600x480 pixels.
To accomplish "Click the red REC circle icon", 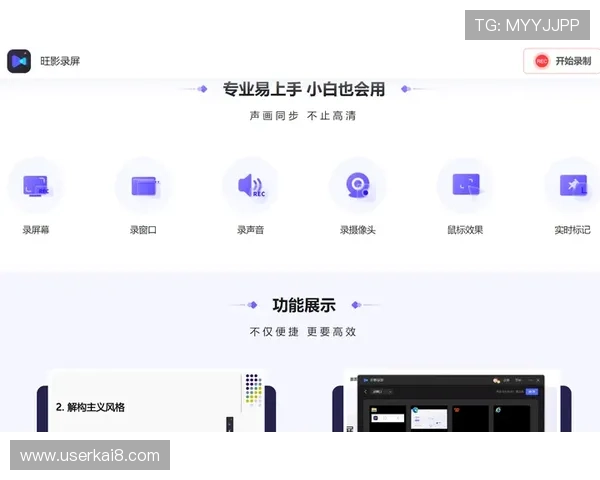I will point(541,61).
